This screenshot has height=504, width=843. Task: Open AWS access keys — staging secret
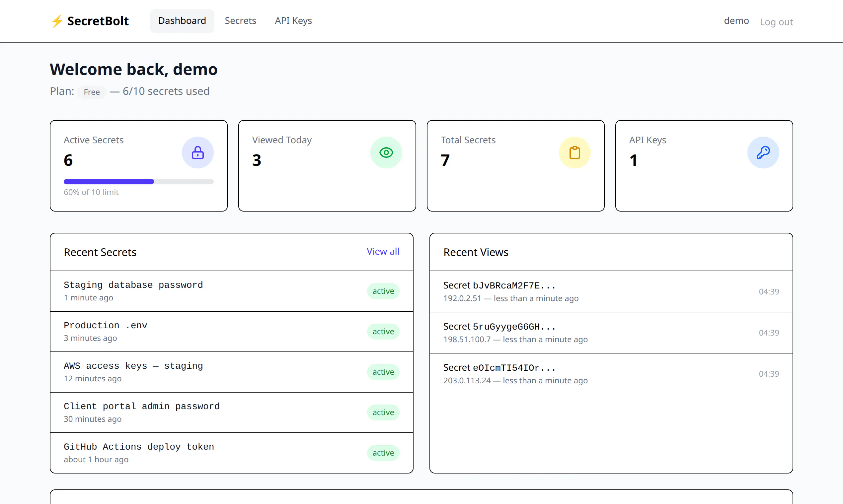point(231,372)
